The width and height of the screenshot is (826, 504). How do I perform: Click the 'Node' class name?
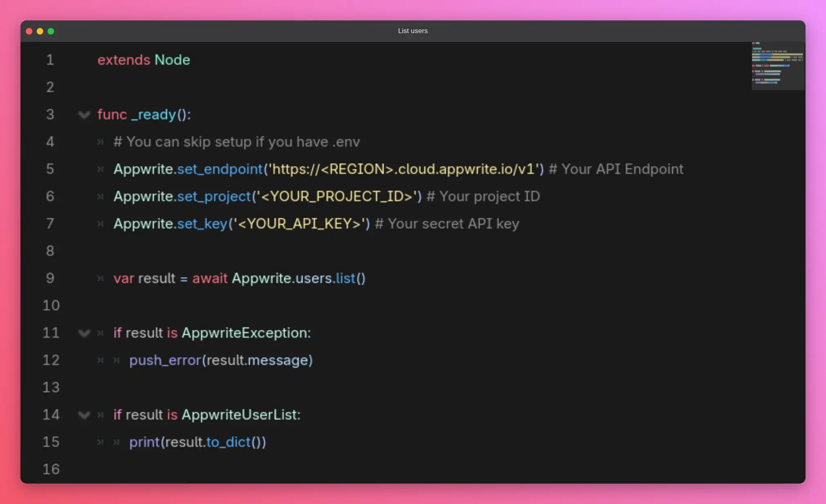(x=173, y=60)
